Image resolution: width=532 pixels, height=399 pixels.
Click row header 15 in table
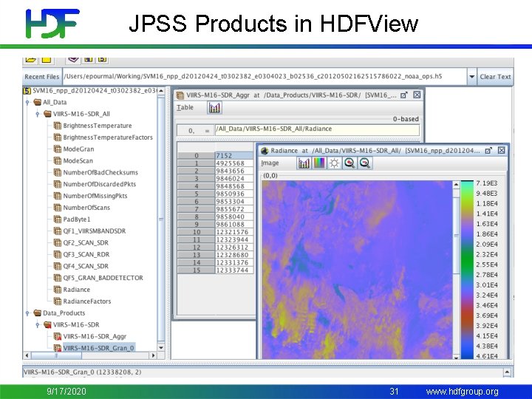(196, 270)
